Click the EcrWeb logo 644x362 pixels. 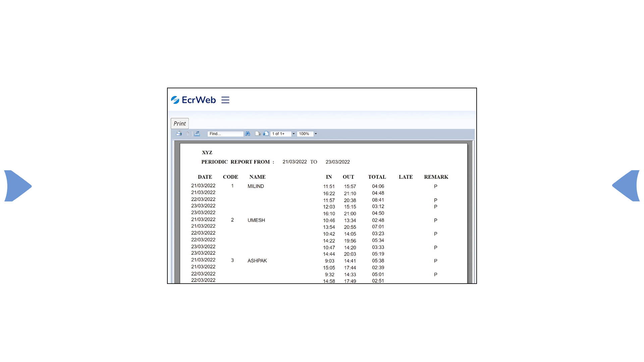point(193,100)
